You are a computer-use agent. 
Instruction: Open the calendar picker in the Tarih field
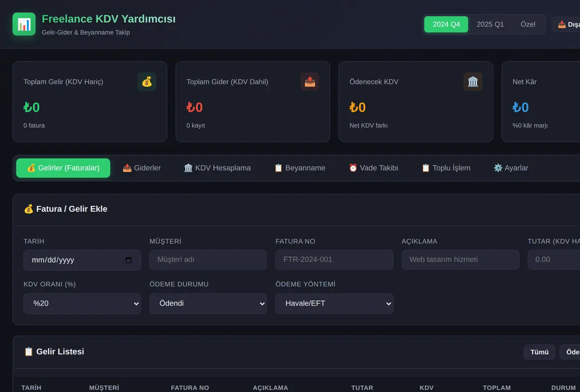(129, 260)
